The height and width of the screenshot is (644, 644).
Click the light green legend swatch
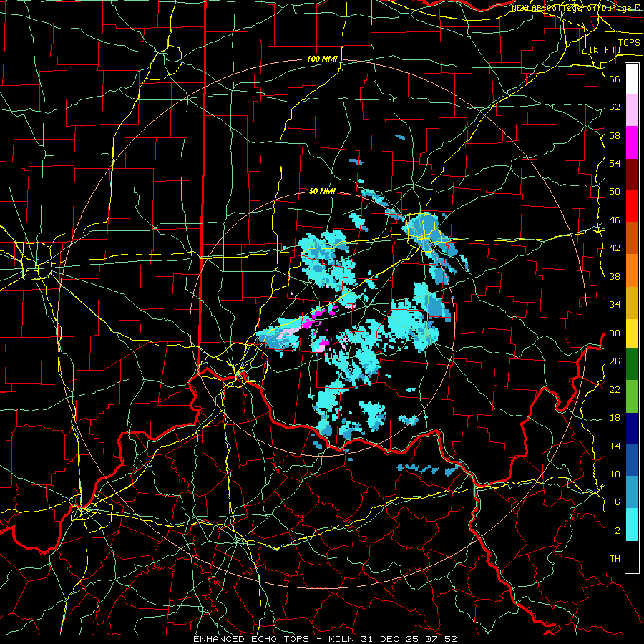632,396
